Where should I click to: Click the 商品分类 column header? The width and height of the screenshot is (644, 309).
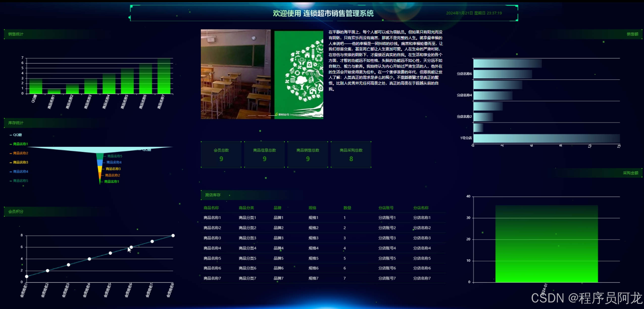246,208
